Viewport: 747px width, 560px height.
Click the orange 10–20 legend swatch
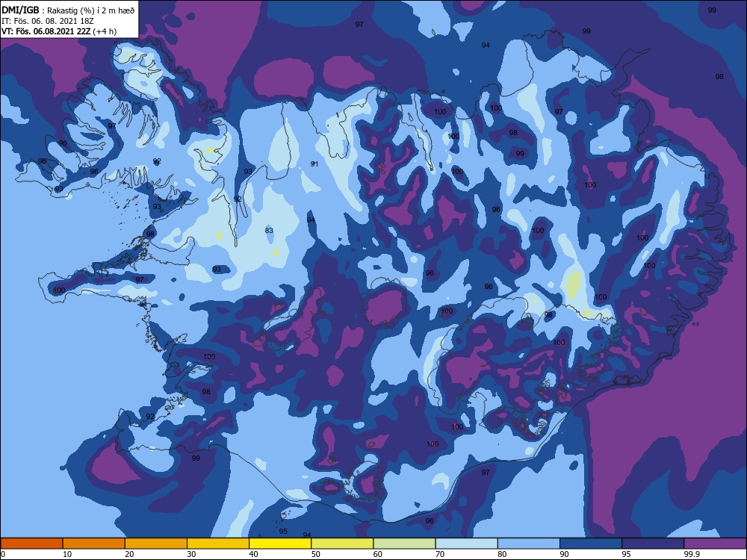coord(94,544)
